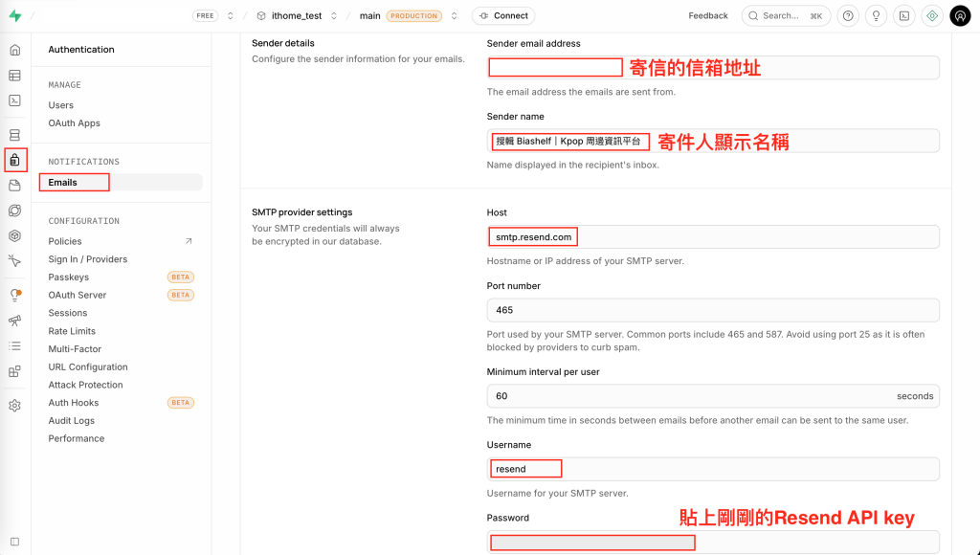Open the Integrations blocks icon
This screenshot has height=555, width=980.
[x=15, y=371]
